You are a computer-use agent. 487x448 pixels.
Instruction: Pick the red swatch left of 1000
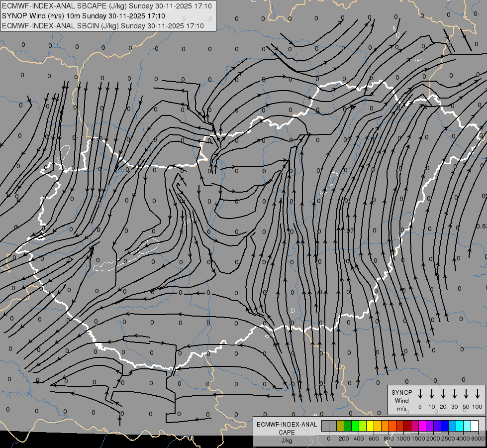[400, 426]
